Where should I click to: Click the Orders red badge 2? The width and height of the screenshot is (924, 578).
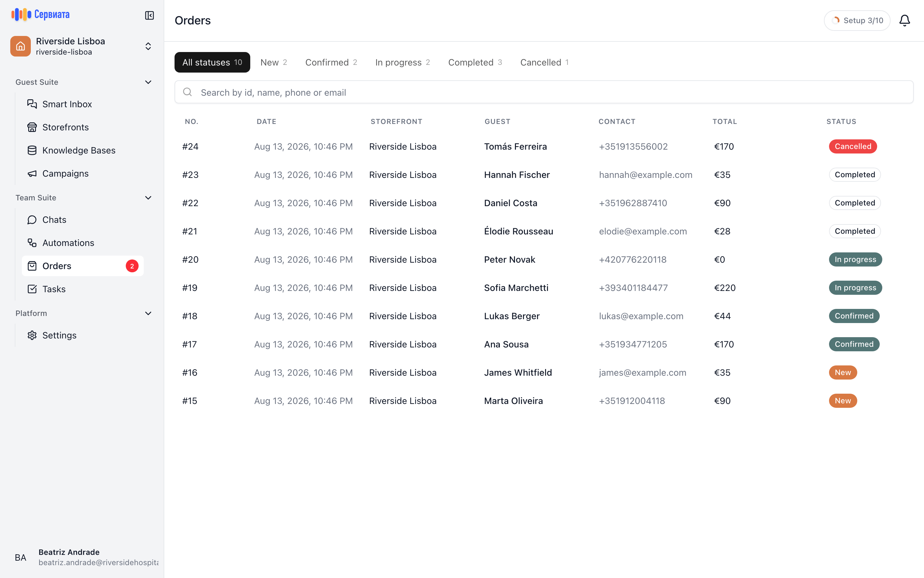pos(132,266)
